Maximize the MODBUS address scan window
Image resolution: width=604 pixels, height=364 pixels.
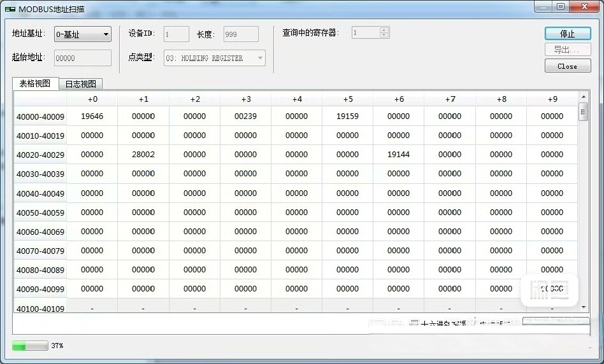click(561, 7)
